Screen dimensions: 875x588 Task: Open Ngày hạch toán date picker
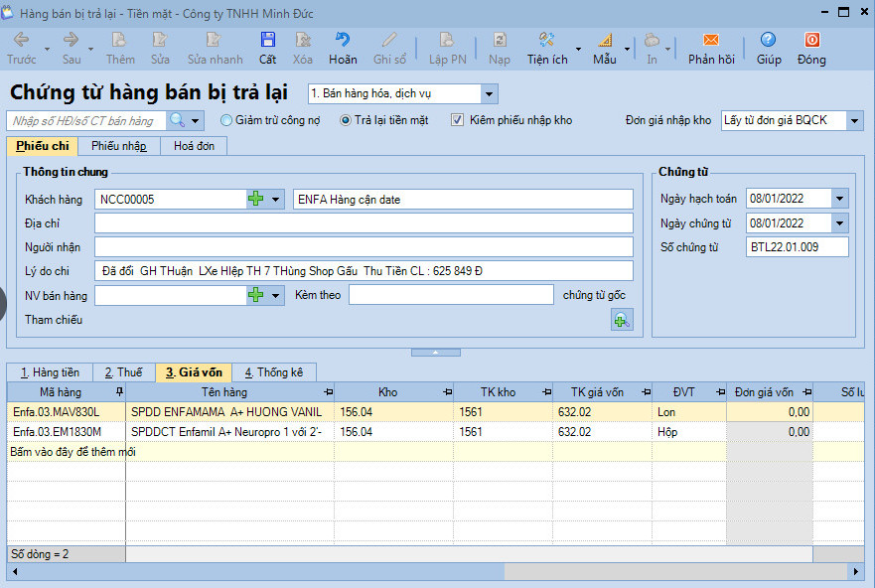coord(840,199)
